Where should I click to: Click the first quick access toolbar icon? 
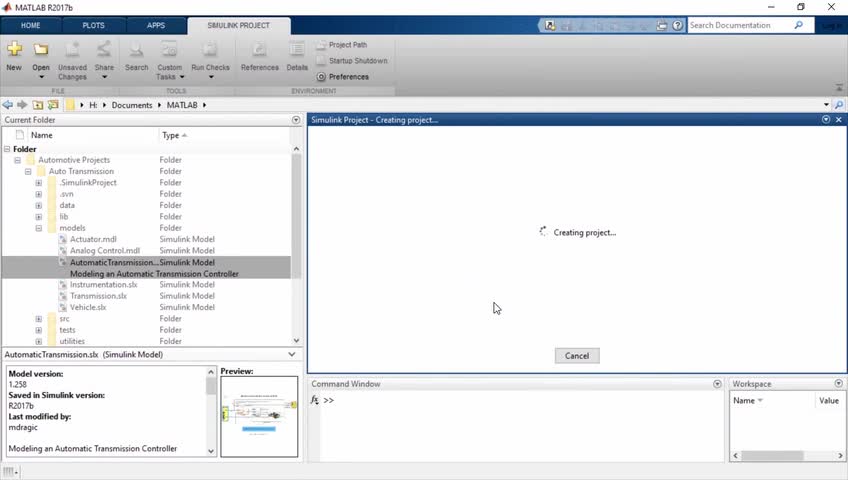(x=550, y=25)
